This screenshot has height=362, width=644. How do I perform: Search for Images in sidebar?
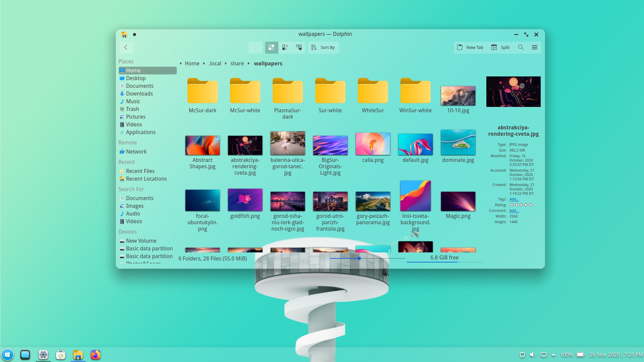[148, 206]
